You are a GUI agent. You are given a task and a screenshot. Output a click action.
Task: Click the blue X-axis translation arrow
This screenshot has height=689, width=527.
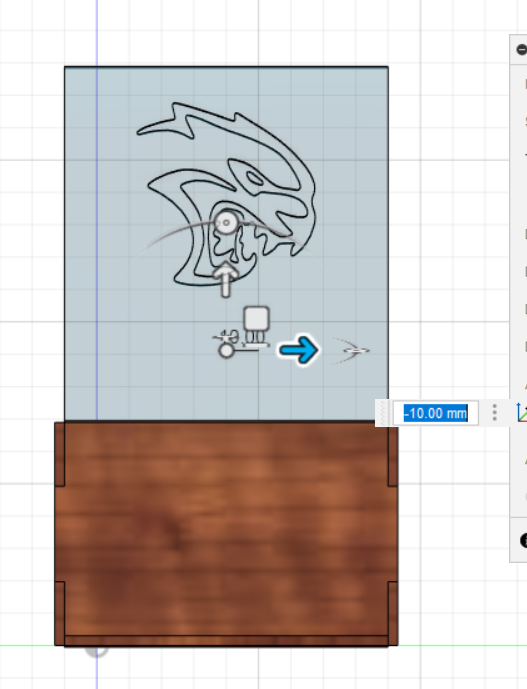299,350
